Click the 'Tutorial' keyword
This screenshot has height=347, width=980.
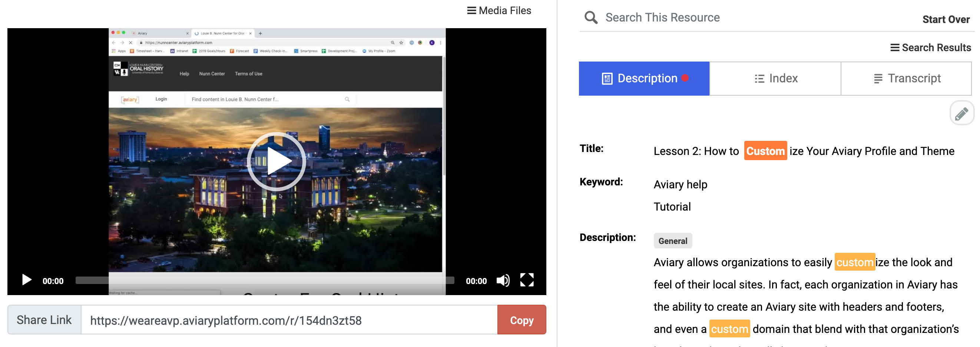point(672,206)
